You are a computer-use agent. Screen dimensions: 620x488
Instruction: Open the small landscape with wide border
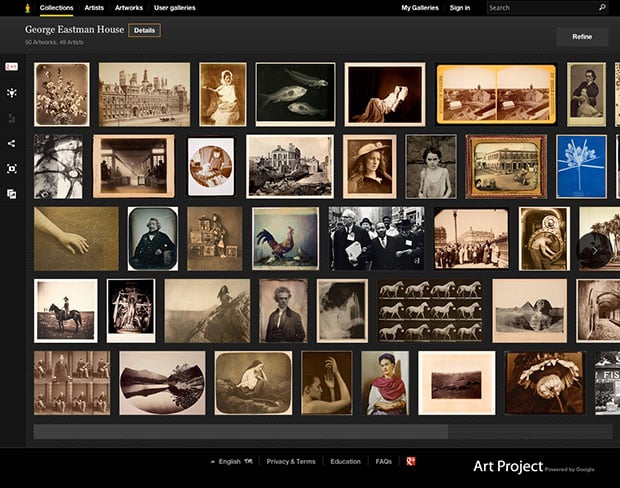457,383
